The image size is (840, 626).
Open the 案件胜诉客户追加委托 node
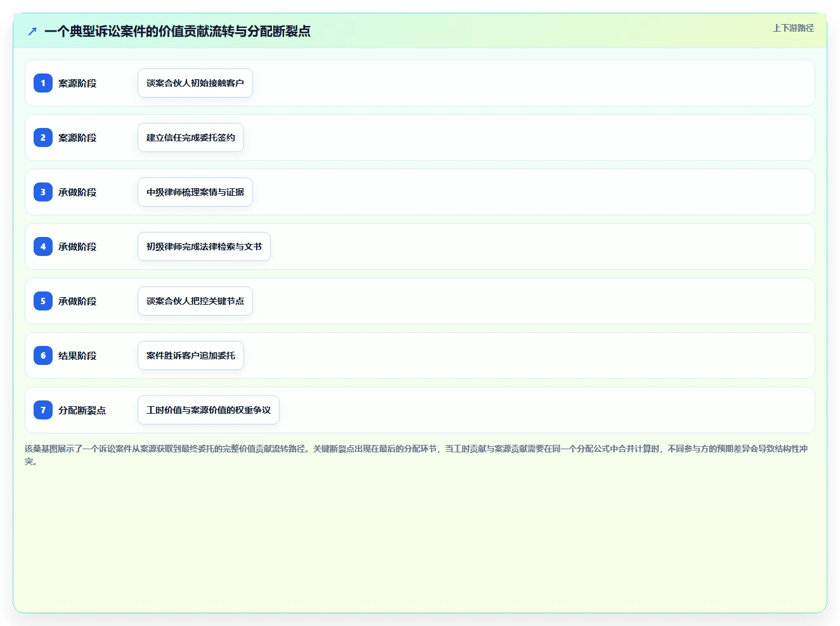point(191,355)
